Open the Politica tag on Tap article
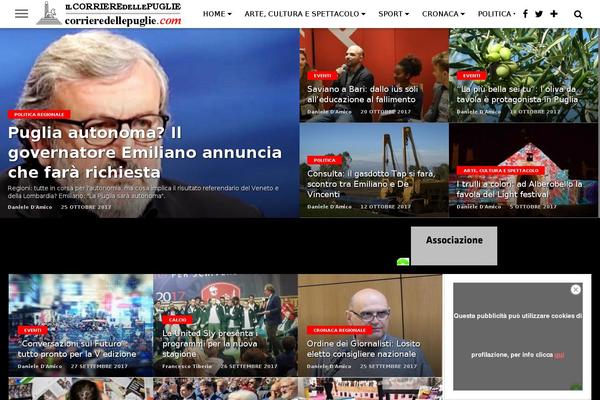600x400 pixels. (324, 160)
